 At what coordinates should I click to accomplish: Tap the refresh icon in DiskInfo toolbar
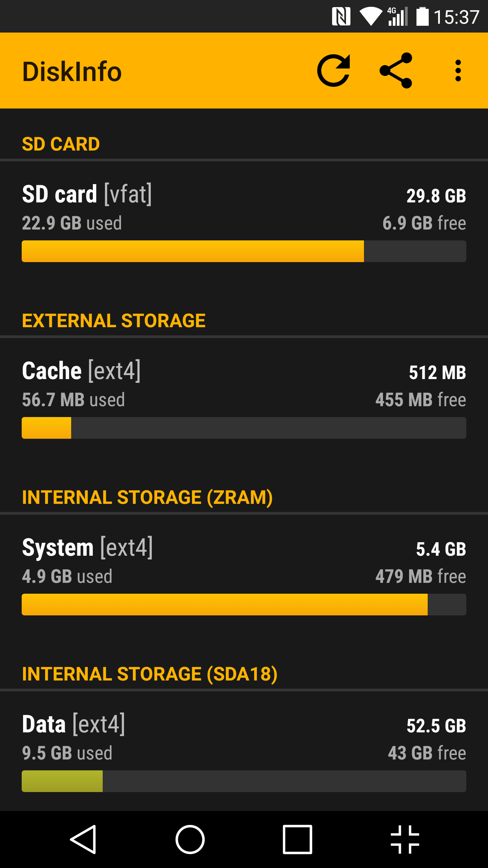click(x=333, y=71)
